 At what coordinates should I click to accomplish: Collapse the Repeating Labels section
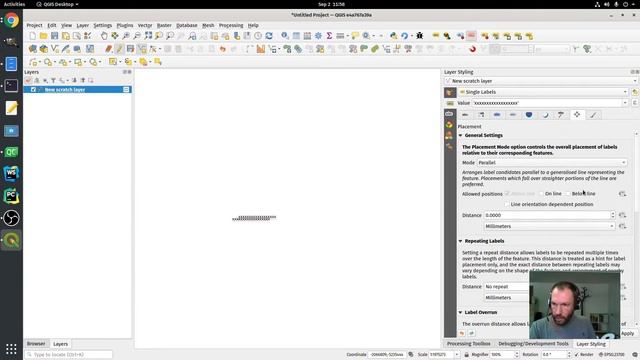[x=460, y=241]
